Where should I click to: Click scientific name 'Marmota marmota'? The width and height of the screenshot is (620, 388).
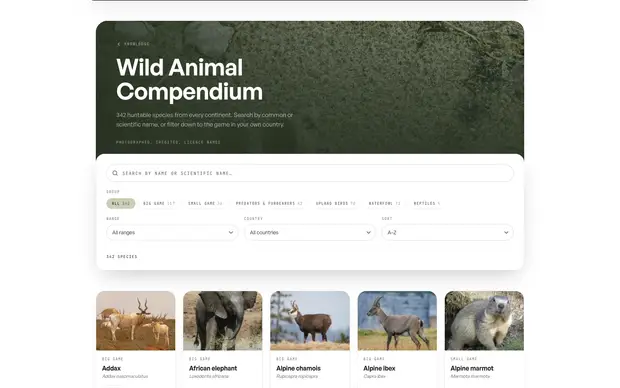pyautogui.click(x=470, y=377)
